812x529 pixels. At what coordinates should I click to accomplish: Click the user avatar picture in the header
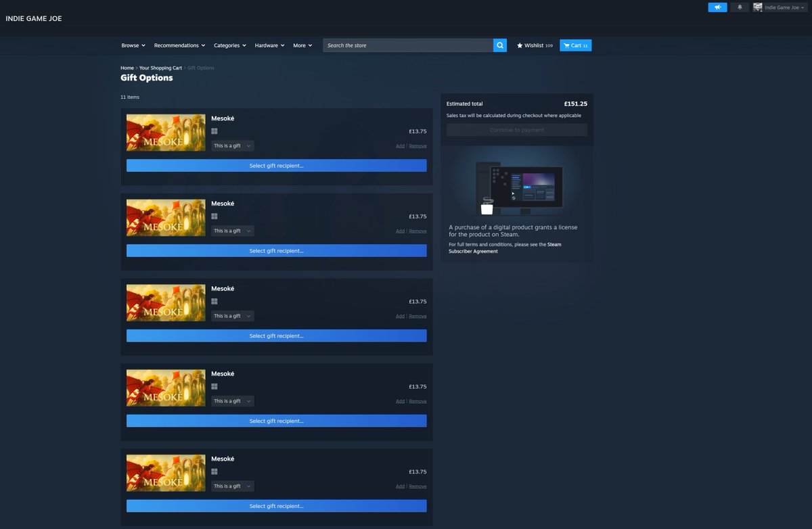(x=758, y=7)
